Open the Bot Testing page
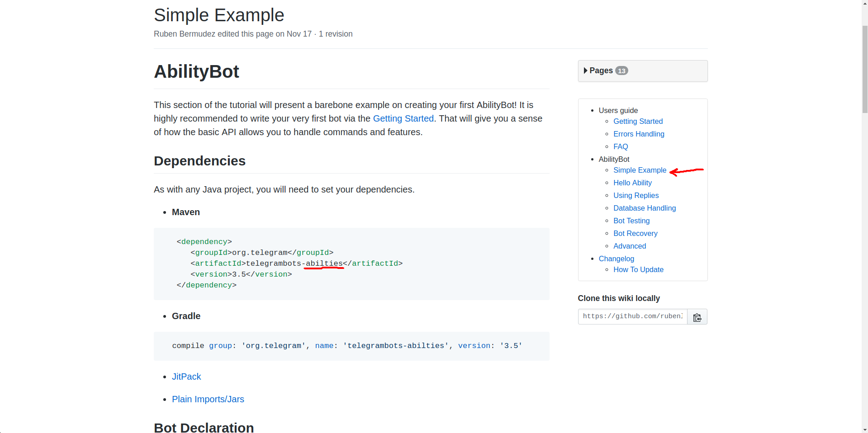The width and height of the screenshot is (868, 433). pyautogui.click(x=631, y=221)
